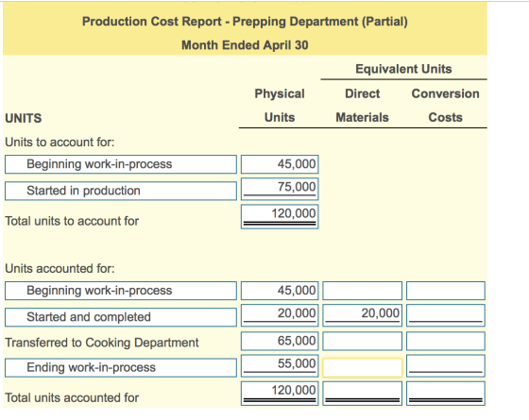Click the Transferred to Cooking Department label
The image size is (529, 420).
[x=102, y=343]
